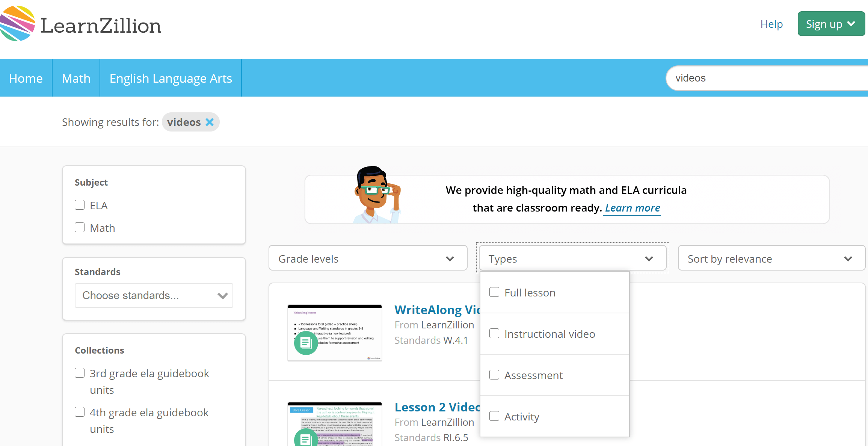The height and width of the screenshot is (446, 868).
Task: Click the Sign up button chevron
Action: pos(851,24)
